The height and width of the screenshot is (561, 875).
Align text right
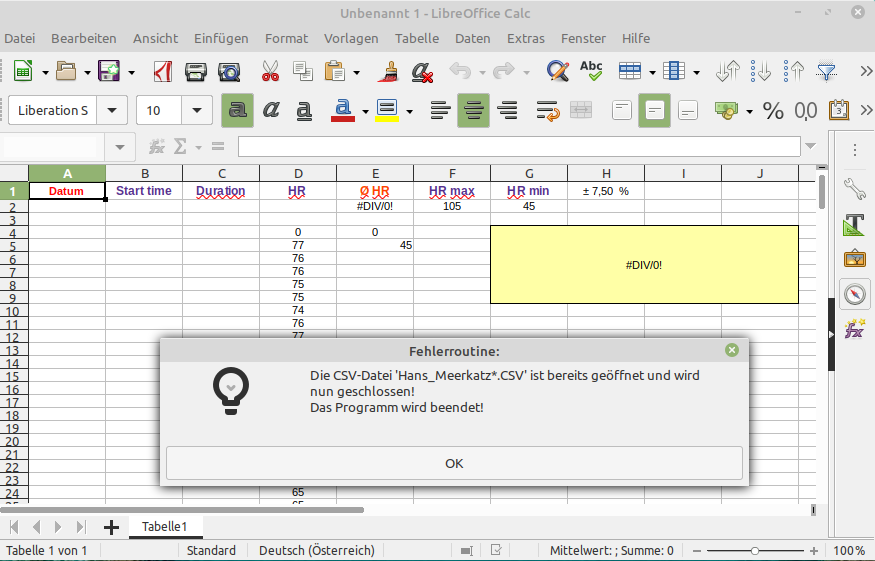[507, 110]
